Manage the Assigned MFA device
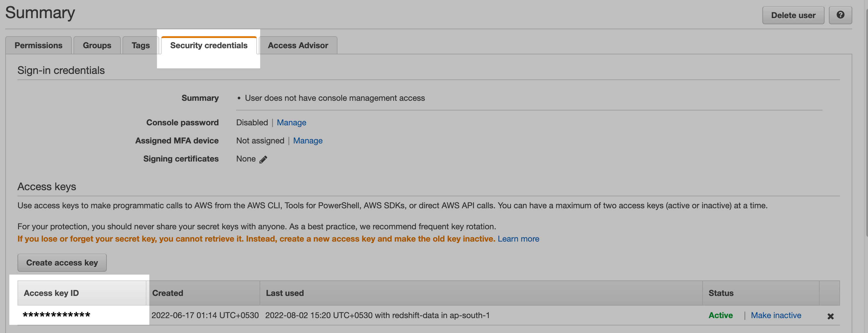 coord(308,141)
